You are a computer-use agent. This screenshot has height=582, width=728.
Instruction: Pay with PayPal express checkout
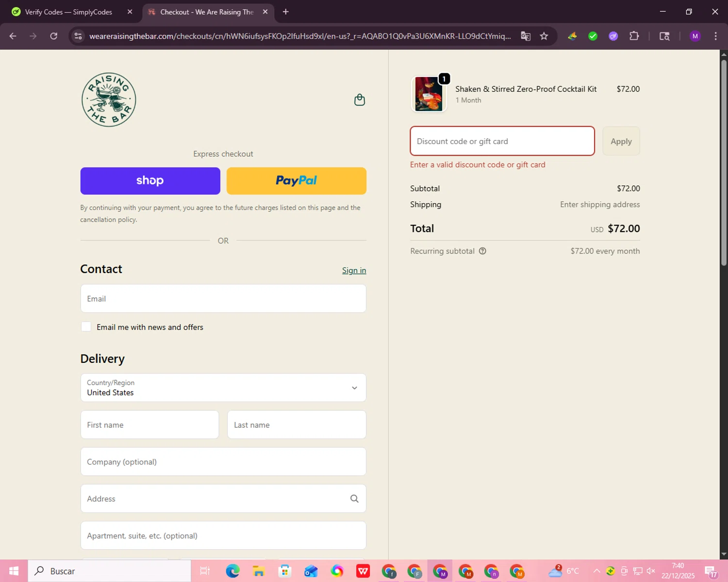pyautogui.click(x=297, y=181)
